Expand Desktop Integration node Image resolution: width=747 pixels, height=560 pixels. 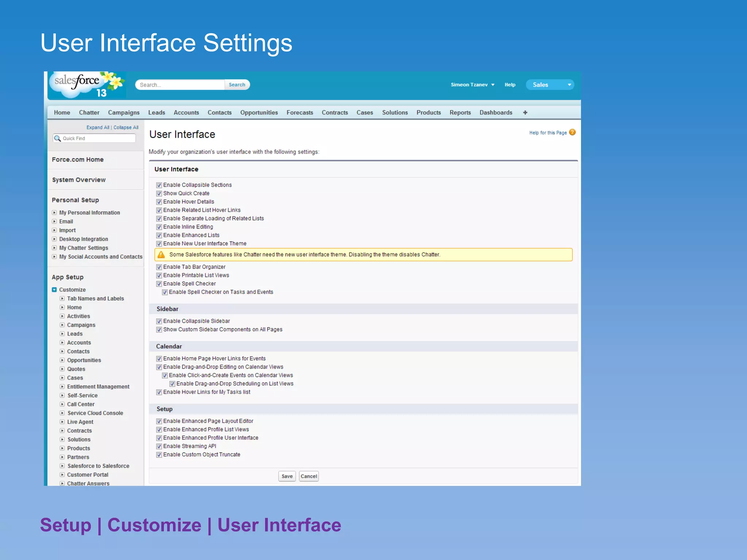pyautogui.click(x=54, y=239)
